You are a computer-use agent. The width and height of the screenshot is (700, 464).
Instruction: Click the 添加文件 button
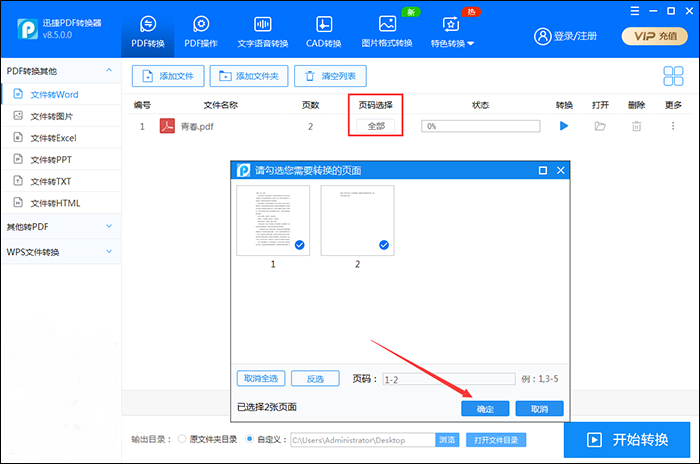coord(168,76)
